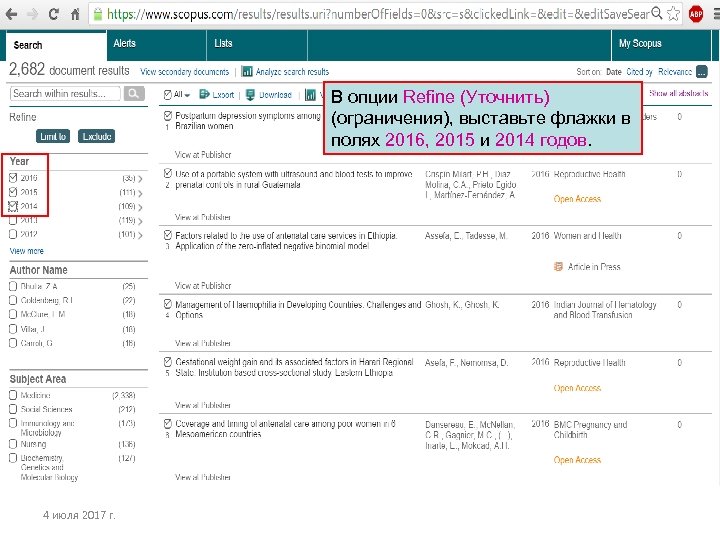Click Show all abstracts link
The height and width of the screenshot is (540, 720).
[x=678, y=93]
